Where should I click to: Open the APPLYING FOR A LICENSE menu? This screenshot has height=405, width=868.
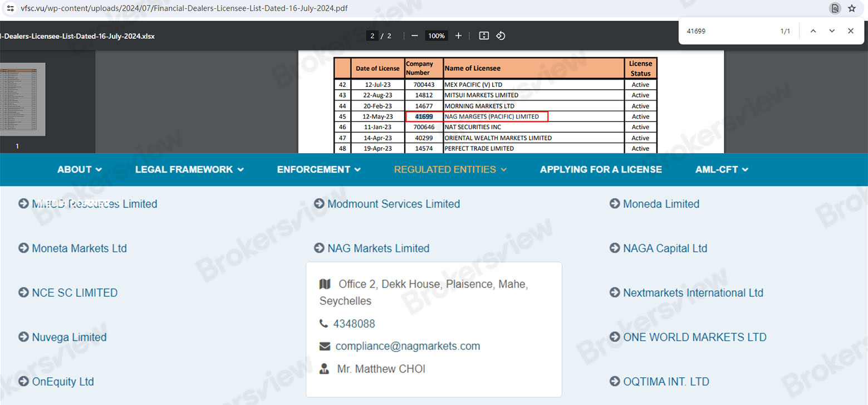coord(600,169)
